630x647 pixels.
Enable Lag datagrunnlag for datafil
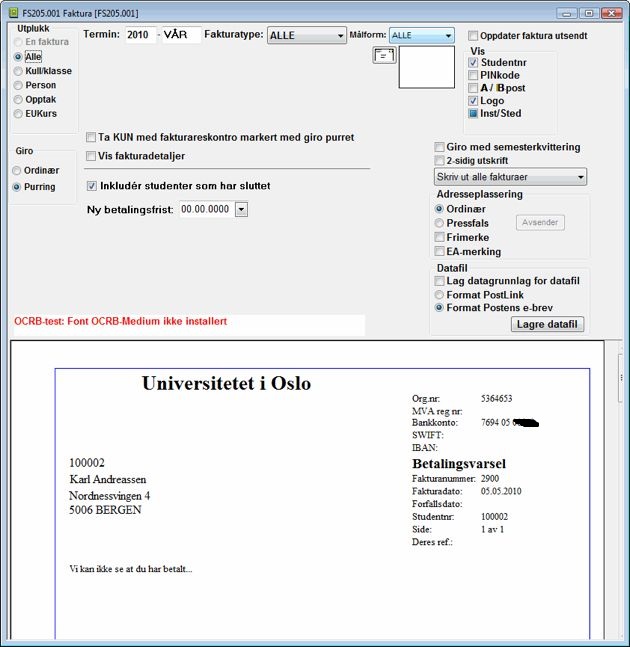[440, 281]
